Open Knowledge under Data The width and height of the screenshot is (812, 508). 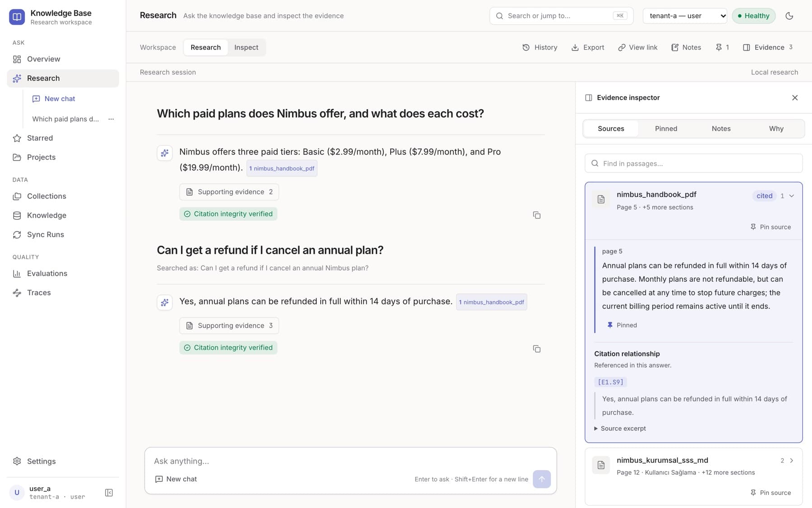click(63, 215)
